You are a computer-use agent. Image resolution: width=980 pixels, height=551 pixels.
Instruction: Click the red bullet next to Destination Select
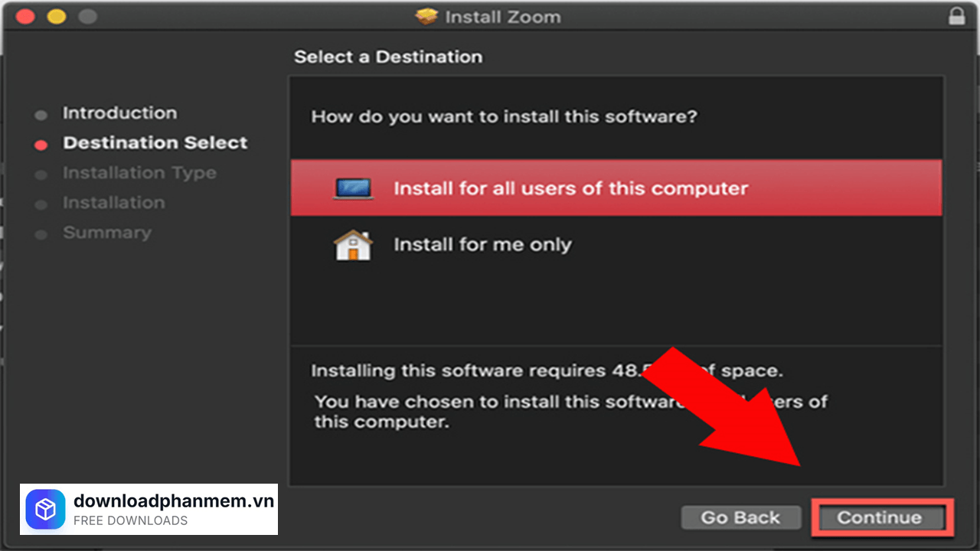(41, 145)
